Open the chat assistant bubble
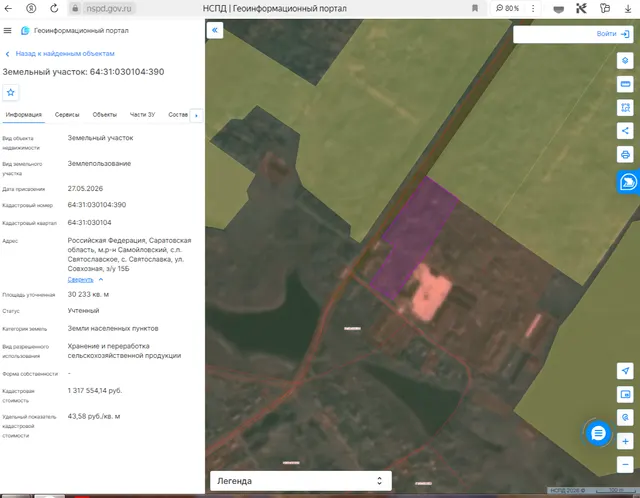The height and width of the screenshot is (498, 640). click(x=598, y=433)
